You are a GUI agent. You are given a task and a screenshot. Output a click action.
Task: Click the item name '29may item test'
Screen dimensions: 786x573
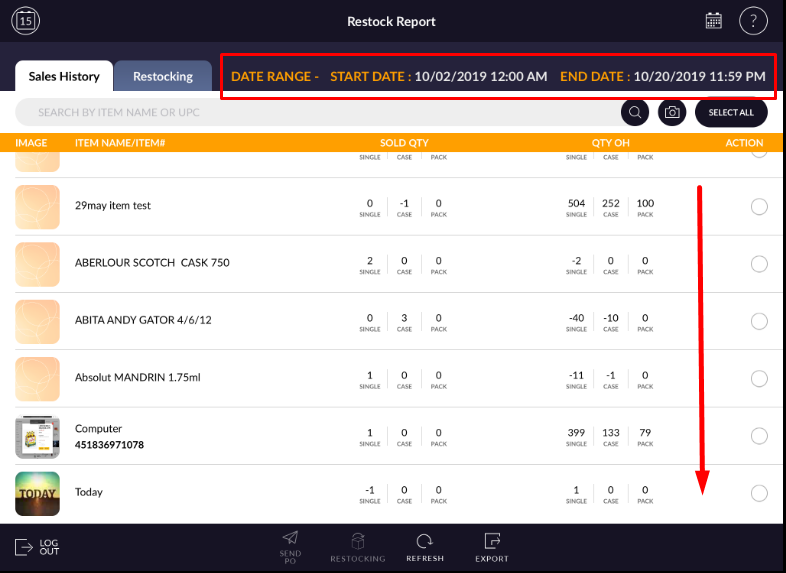point(113,206)
